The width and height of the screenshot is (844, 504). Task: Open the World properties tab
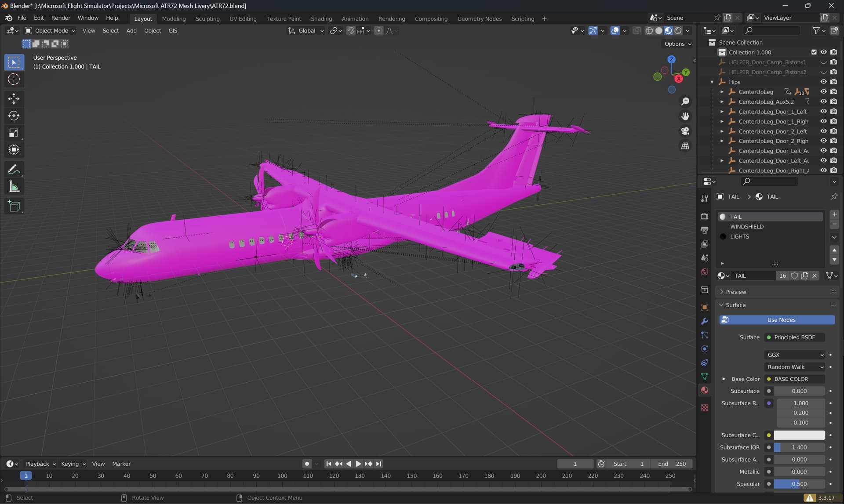coord(705,272)
